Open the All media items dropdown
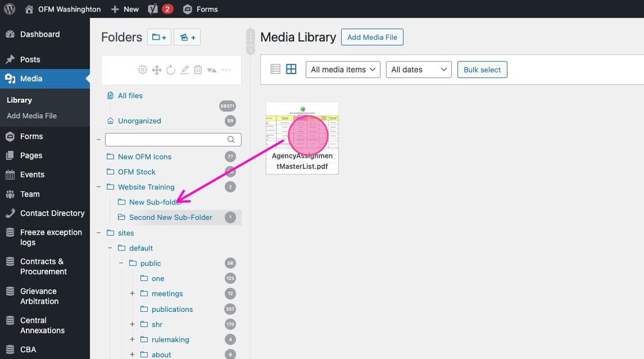 coord(343,70)
